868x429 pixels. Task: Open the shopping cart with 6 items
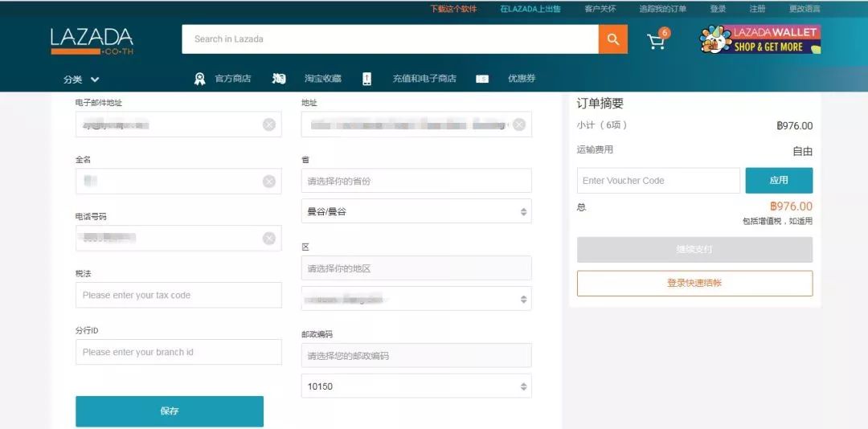657,40
